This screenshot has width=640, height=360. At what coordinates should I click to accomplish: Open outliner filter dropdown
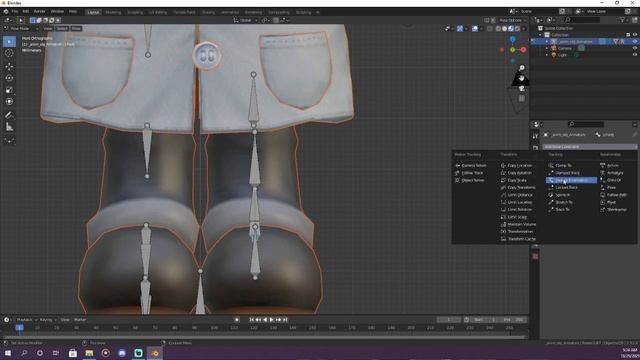[x=624, y=20]
